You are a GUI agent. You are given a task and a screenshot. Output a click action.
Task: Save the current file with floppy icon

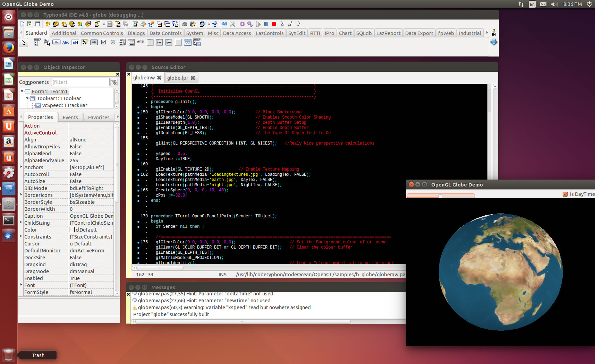point(110,24)
